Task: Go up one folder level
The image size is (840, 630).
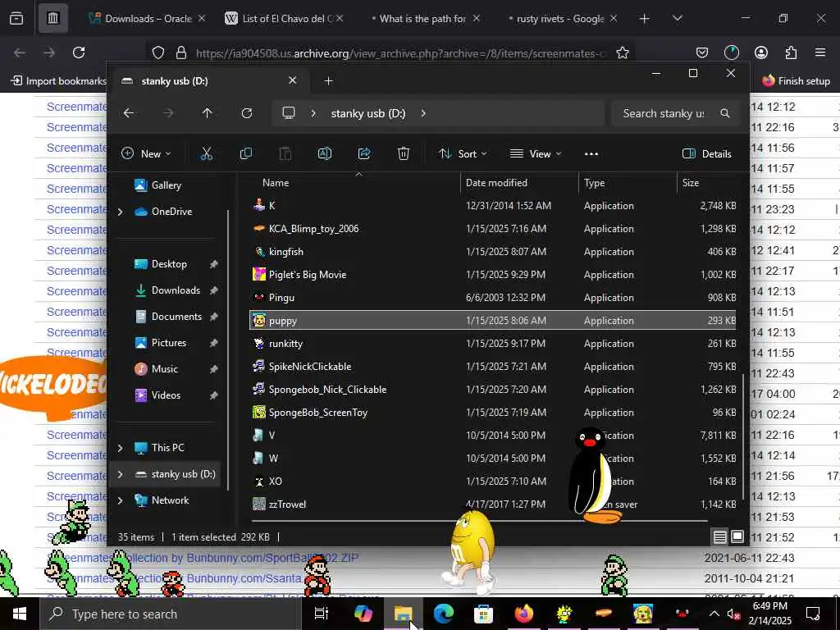Action: [207, 113]
